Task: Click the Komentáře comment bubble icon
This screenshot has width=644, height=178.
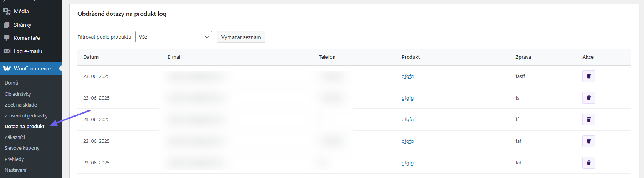Action: 7,38
